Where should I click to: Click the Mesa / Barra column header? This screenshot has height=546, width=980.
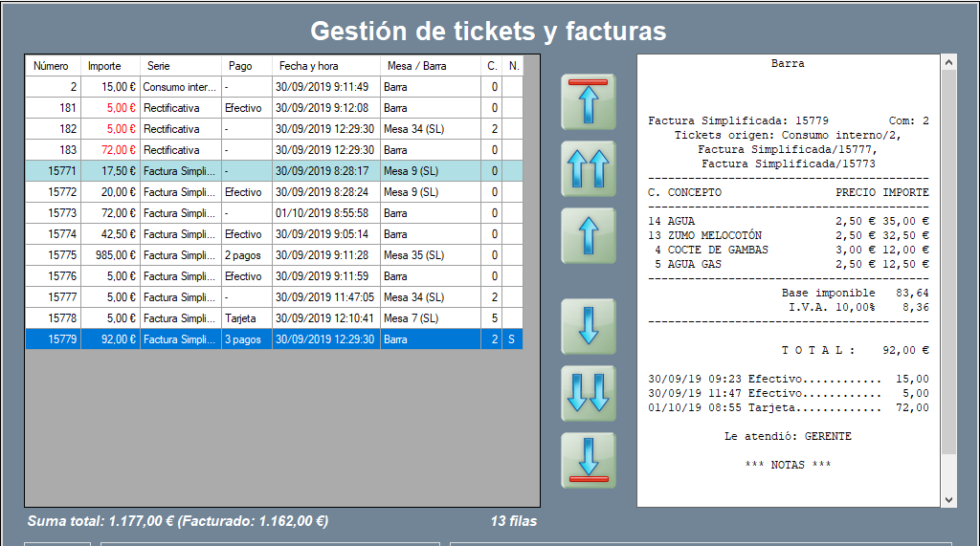point(430,66)
